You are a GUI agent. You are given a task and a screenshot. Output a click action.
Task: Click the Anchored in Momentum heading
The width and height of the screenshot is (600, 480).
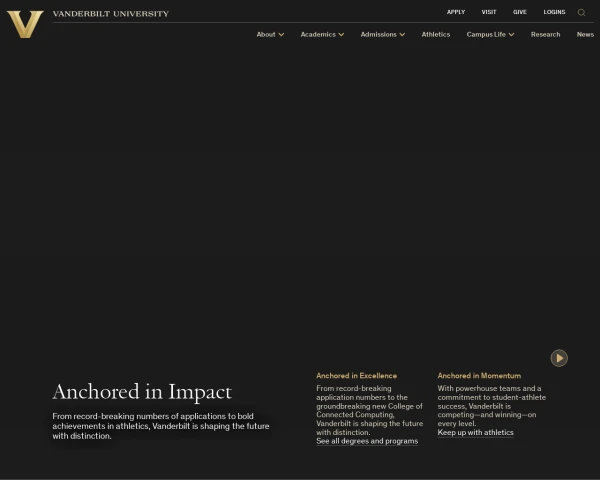[x=479, y=376]
